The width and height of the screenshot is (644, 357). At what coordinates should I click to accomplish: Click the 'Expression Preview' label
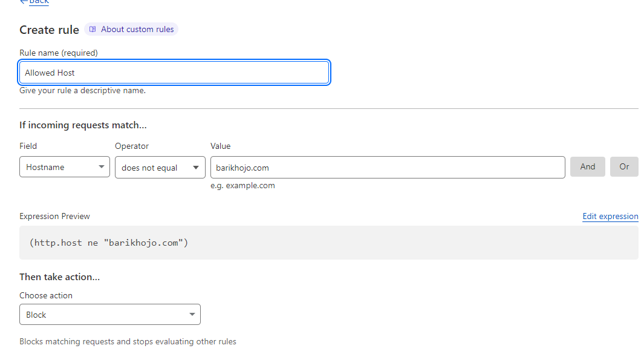point(54,216)
